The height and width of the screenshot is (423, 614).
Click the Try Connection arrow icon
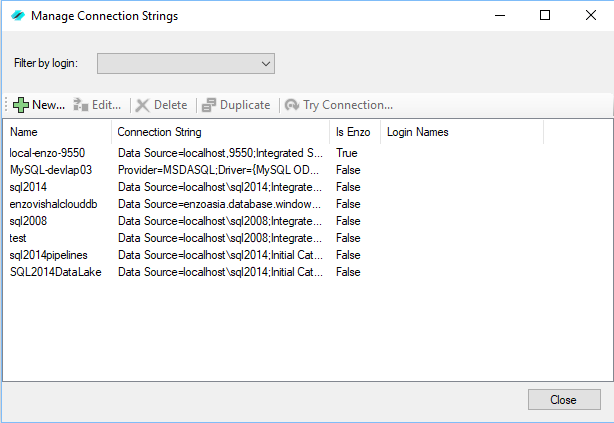(x=292, y=105)
